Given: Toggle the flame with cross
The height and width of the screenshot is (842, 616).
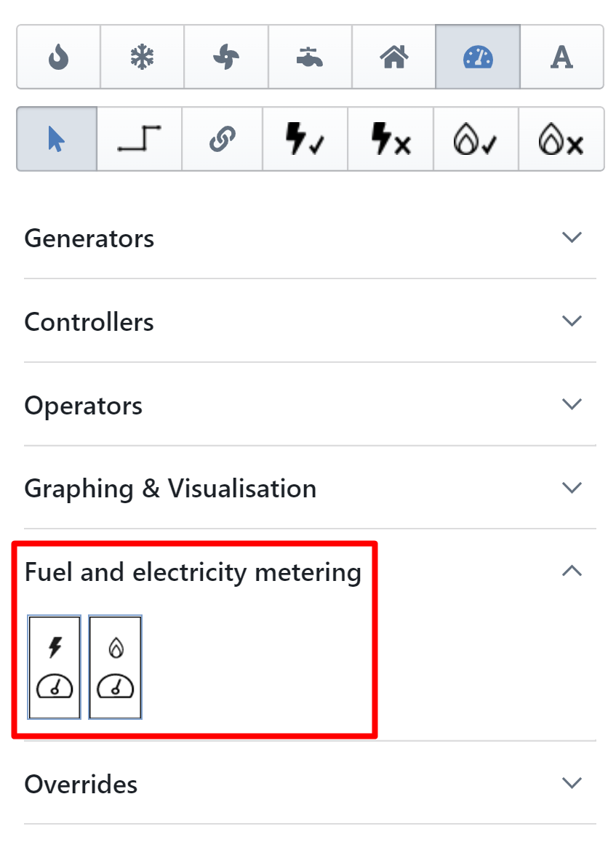Looking at the screenshot, I should pyautogui.click(x=561, y=139).
